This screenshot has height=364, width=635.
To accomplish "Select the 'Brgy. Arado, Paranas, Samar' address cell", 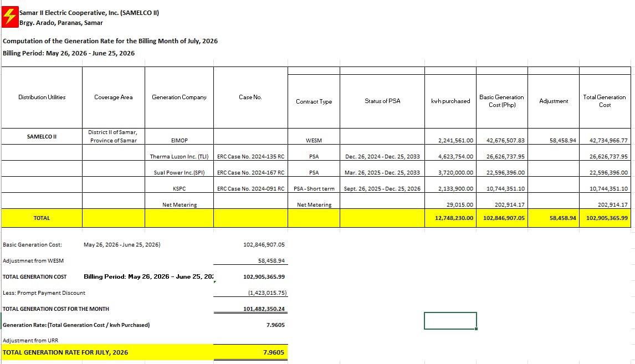I will [61, 23].
